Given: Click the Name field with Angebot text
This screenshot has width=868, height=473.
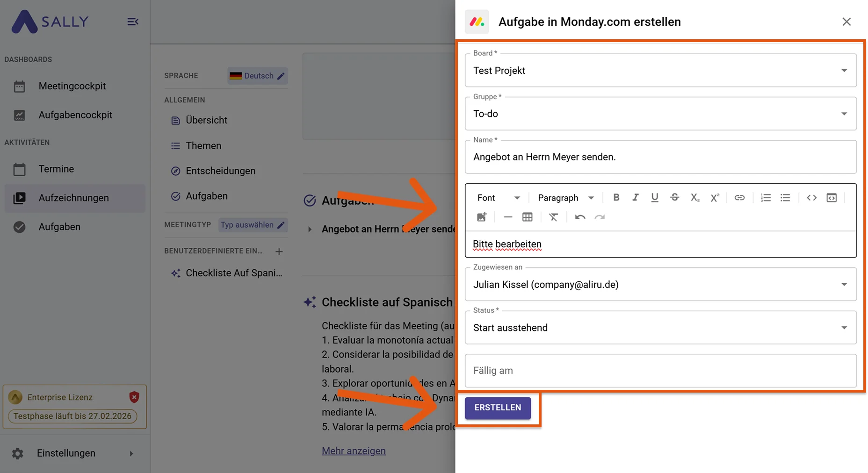Looking at the screenshot, I should [661, 157].
